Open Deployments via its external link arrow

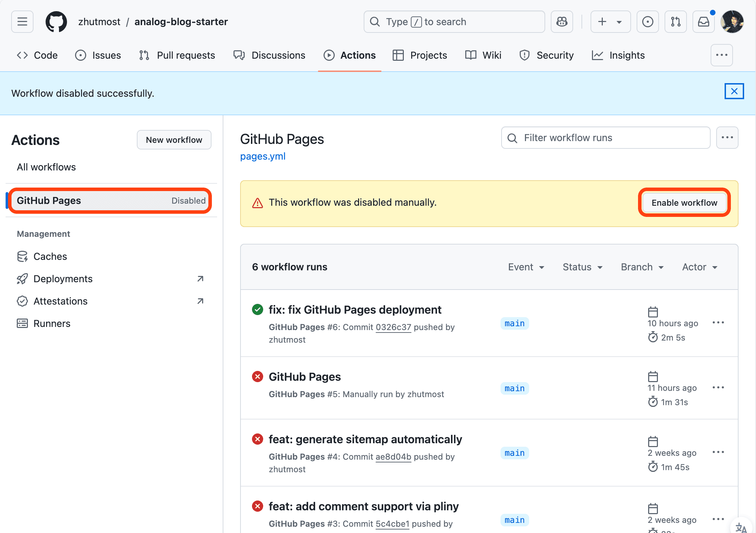click(x=200, y=279)
